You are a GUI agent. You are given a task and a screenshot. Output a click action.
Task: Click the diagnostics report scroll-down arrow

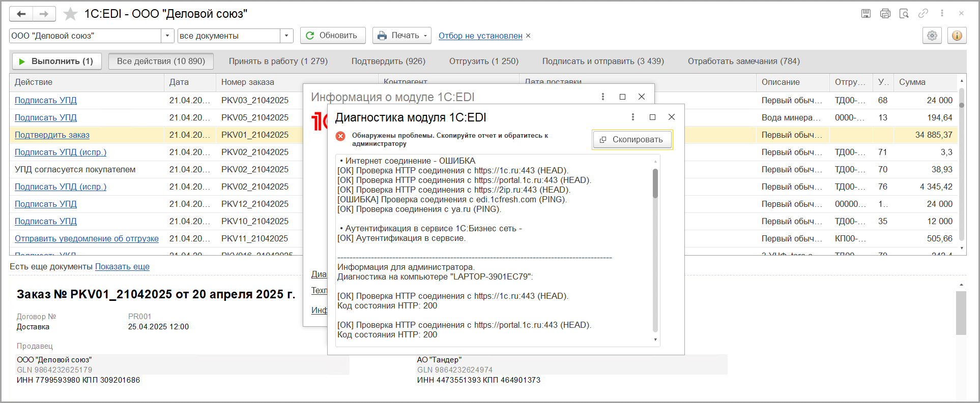point(655,339)
